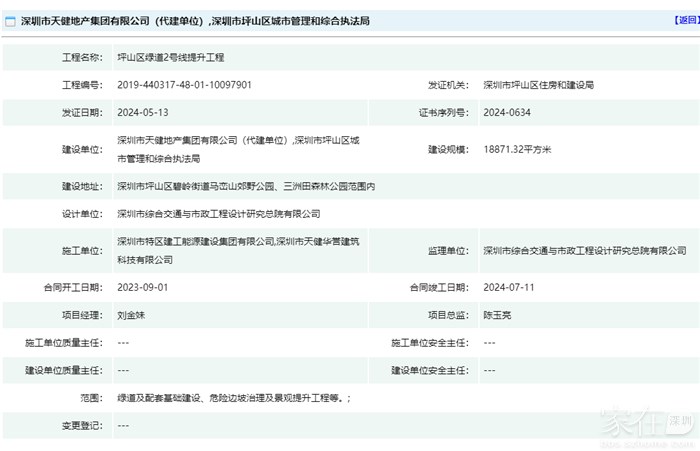Click project director name 陈玉亮
Screen dimensions: 700x451
(x=497, y=314)
